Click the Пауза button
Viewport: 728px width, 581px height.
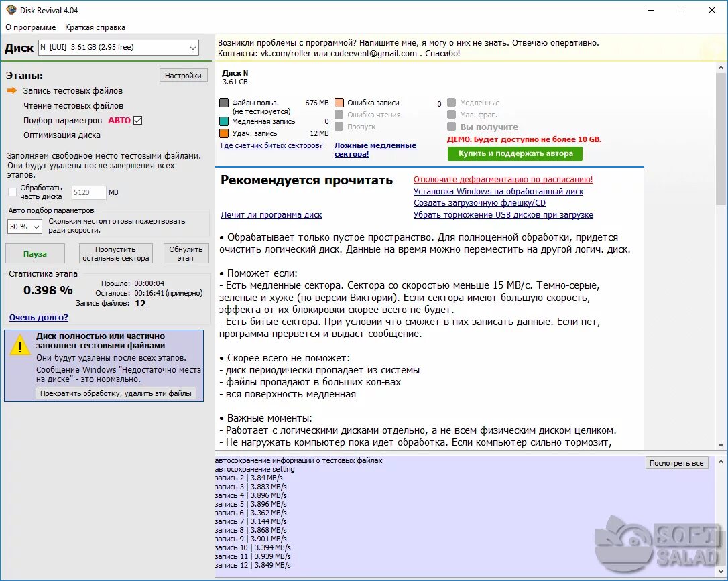35,254
